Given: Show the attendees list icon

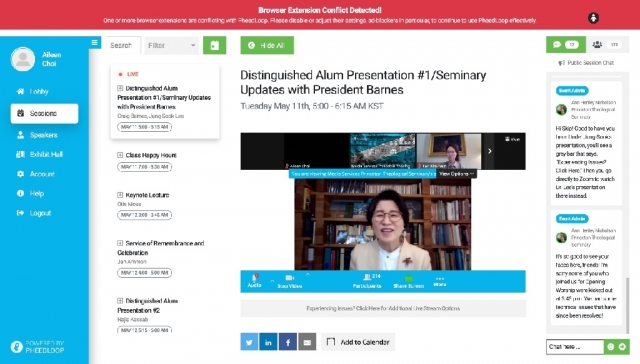Looking at the screenshot, I should [x=607, y=44].
